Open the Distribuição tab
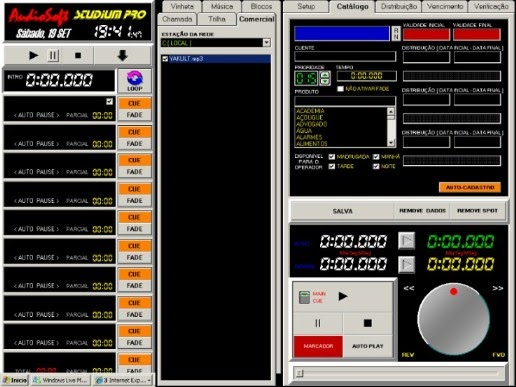 [399, 6]
